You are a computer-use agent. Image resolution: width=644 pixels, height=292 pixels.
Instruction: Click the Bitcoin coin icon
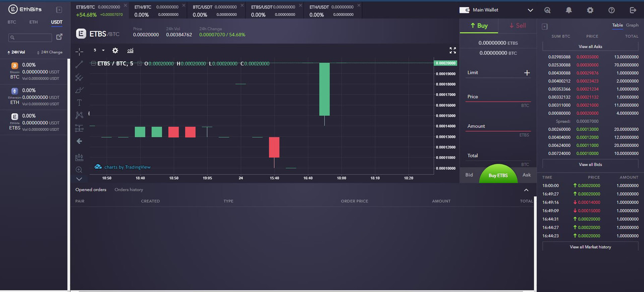tap(15, 66)
